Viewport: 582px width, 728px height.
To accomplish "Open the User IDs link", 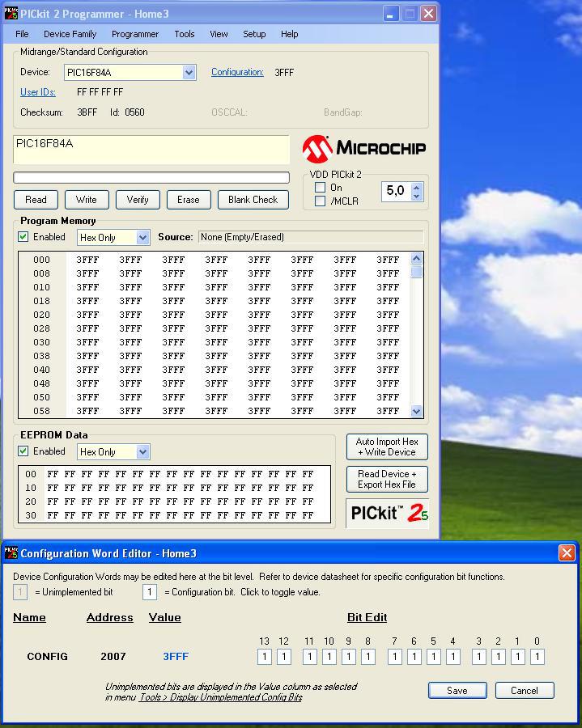I will (x=38, y=92).
